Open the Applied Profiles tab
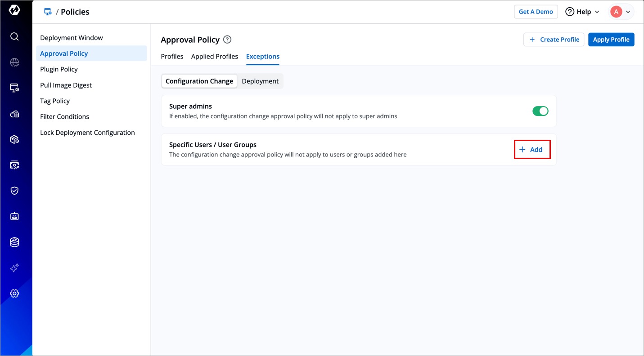This screenshot has height=356, width=644. pyautogui.click(x=215, y=57)
